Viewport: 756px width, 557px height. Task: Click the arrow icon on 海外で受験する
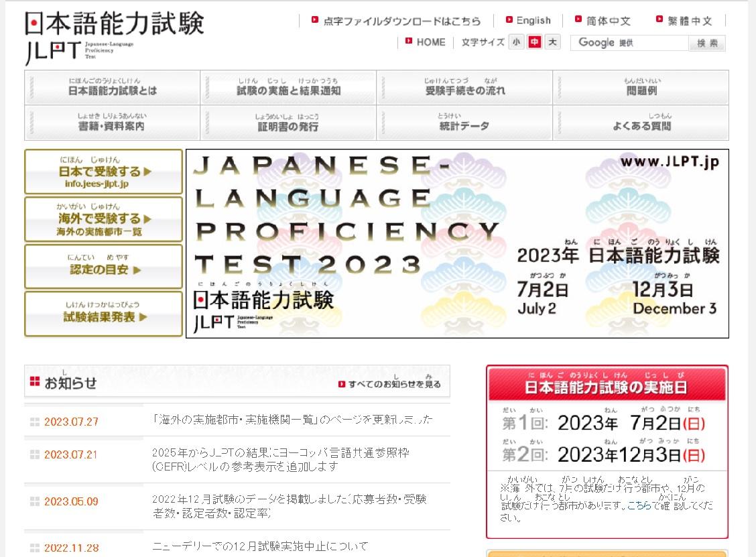click(147, 219)
